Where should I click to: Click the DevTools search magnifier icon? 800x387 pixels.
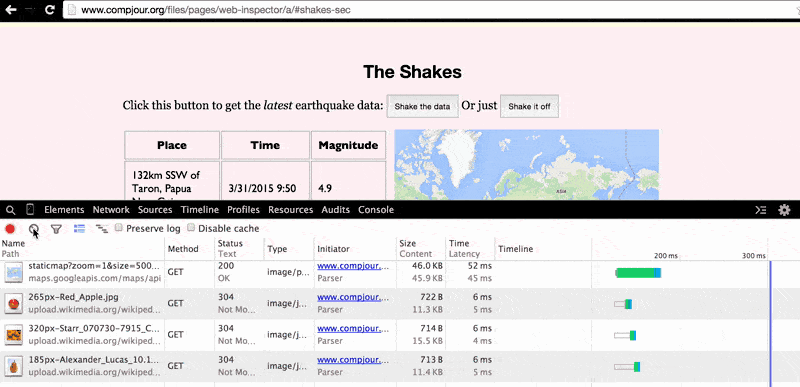pos(10,210)
